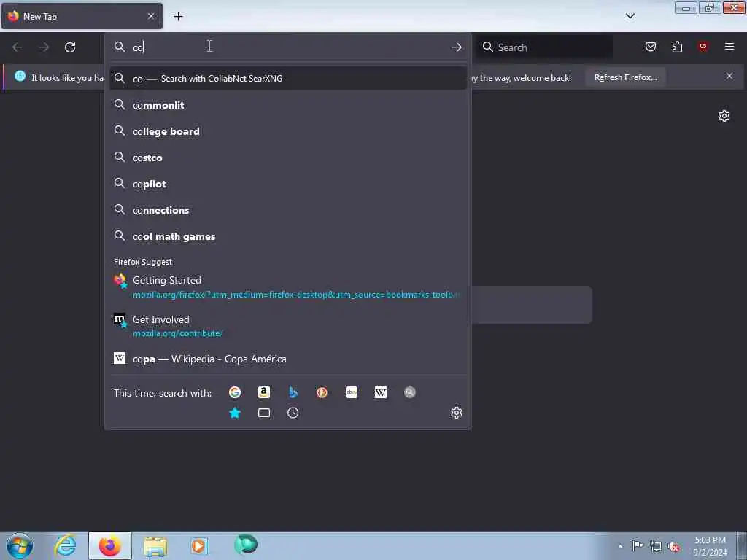Open search settings gear in dropdown
The width and height of the screenshot is (747, 560).
(x=457, y=413)
